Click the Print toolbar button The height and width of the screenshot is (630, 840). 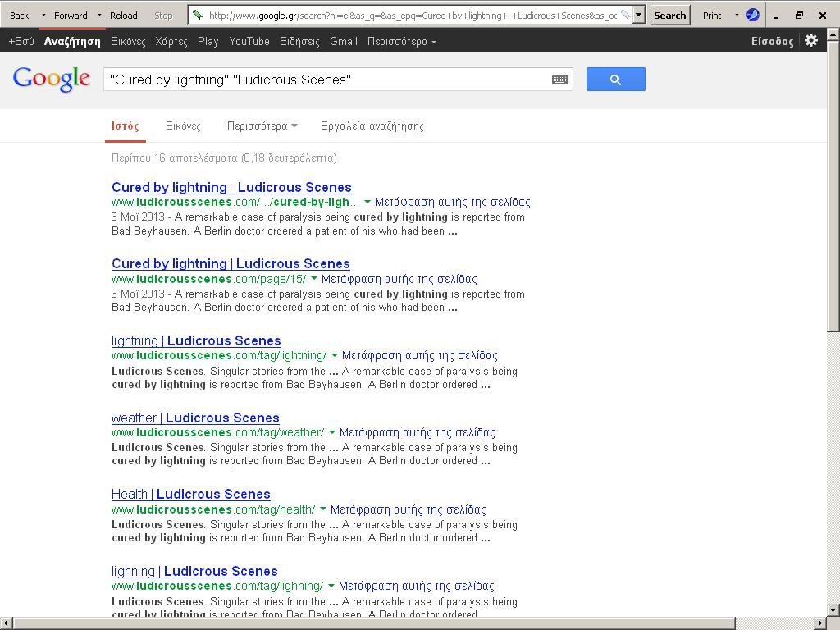712,16
